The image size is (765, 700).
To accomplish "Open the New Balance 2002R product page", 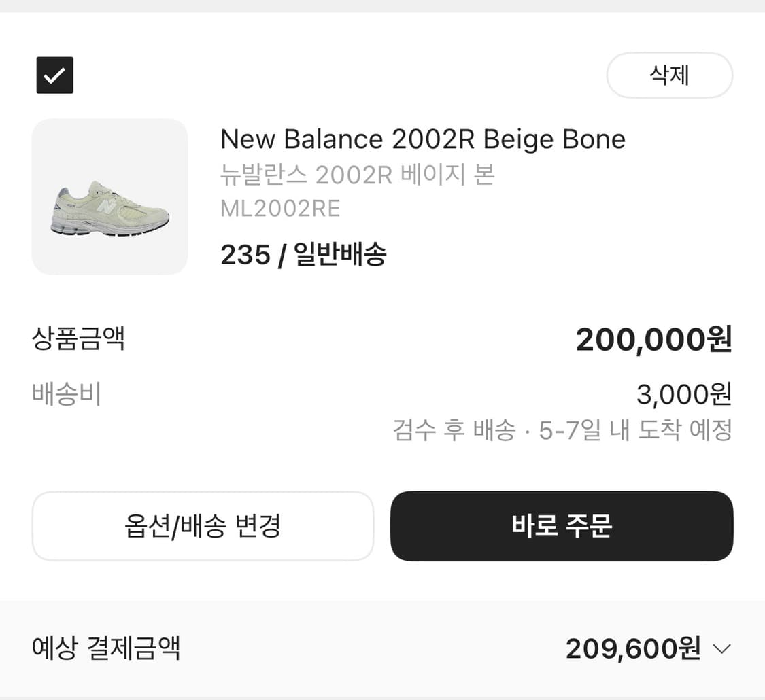I will 422,139.
